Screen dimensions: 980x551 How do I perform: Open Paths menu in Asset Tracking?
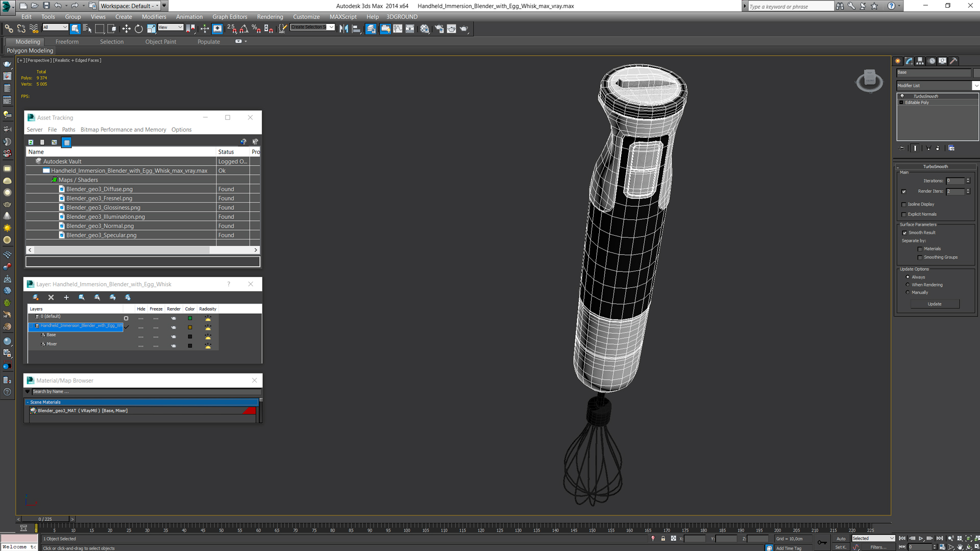pos(68,130)
